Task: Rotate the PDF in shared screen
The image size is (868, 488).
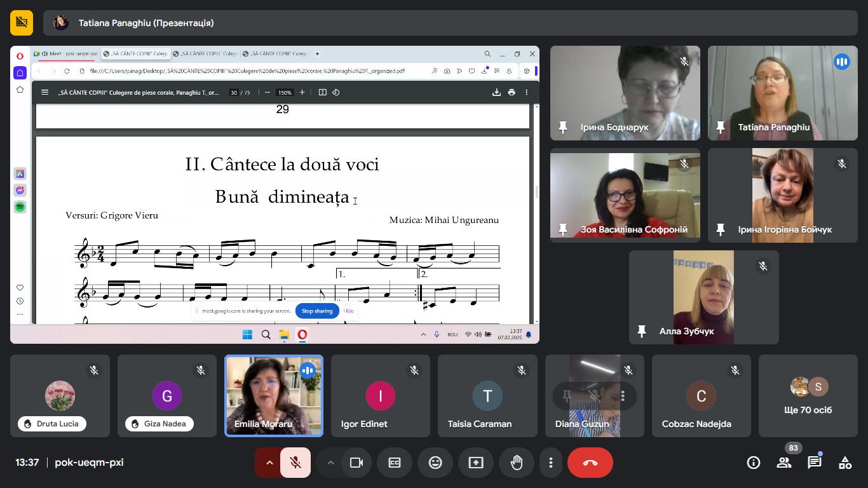Action: click(336, 92)
